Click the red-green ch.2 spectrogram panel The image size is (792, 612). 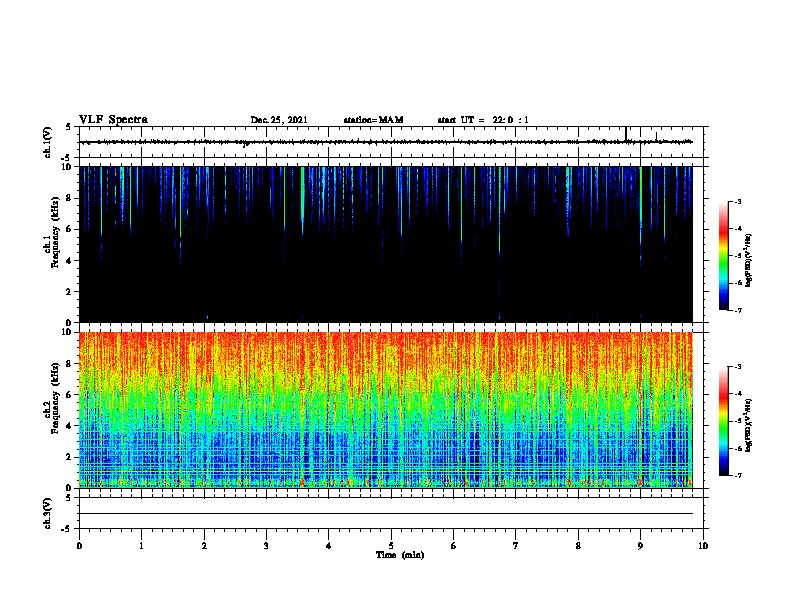click(x=386, y=410)
